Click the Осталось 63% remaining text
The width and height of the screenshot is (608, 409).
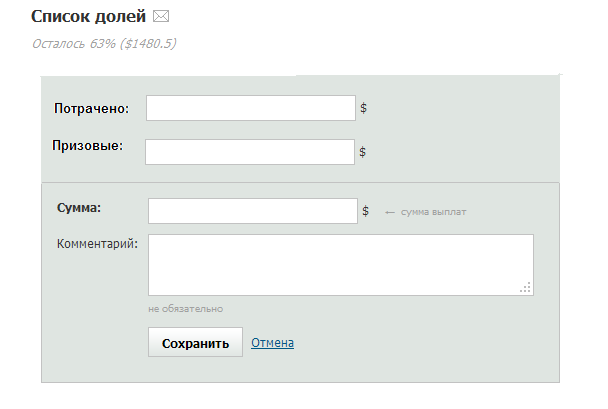click(x=104, y=43)
